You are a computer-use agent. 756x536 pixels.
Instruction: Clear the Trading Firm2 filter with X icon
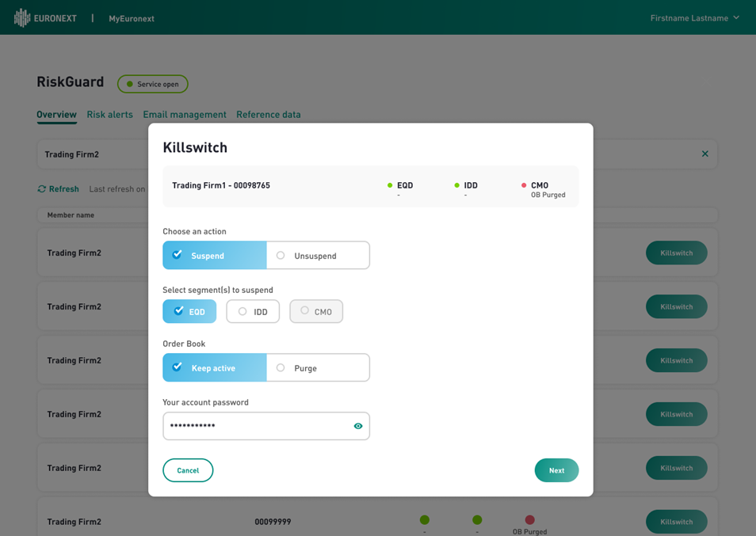(705, 154)
